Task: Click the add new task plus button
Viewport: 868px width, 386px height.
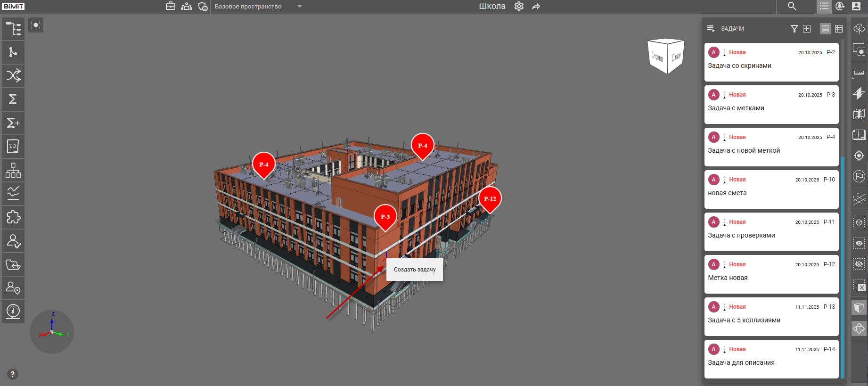Action: 807,29
